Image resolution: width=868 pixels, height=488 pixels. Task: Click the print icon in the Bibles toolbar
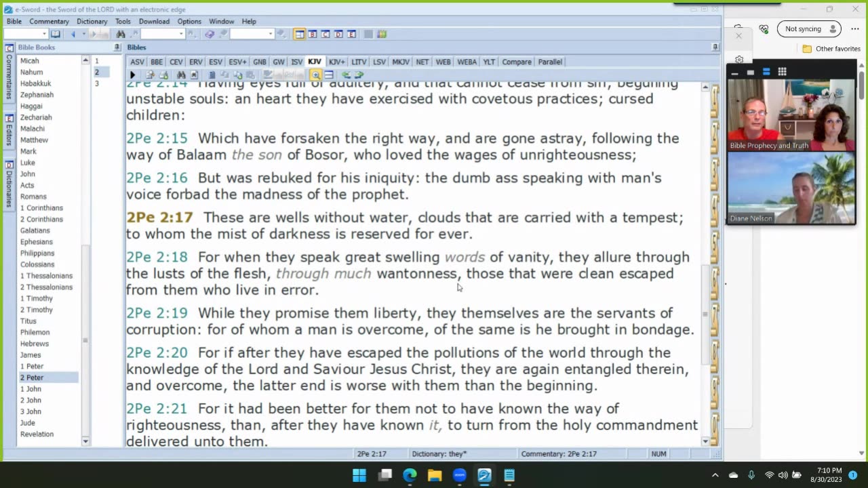coord(163,75)
